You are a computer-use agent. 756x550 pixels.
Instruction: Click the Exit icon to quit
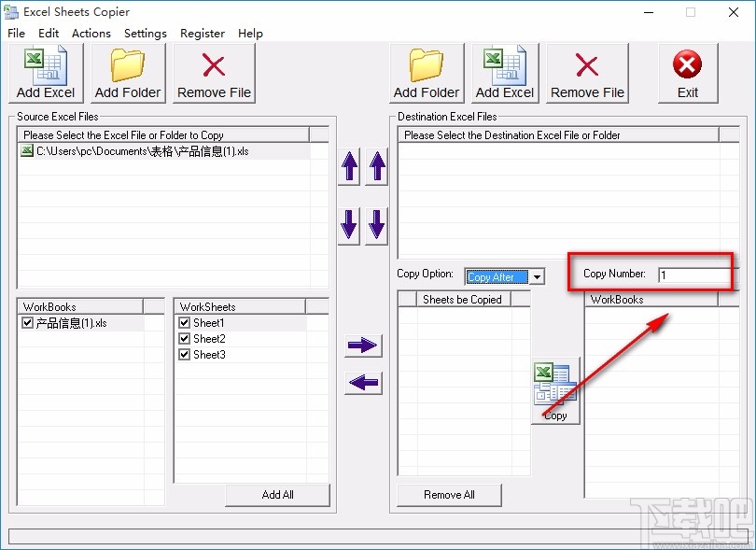pyautogui.click(x=688, y=73)
